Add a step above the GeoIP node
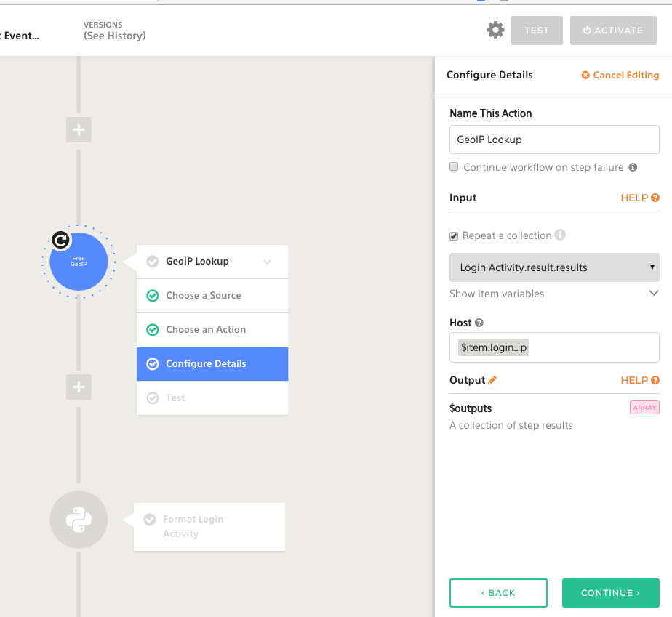 click(x=79, y=131)
